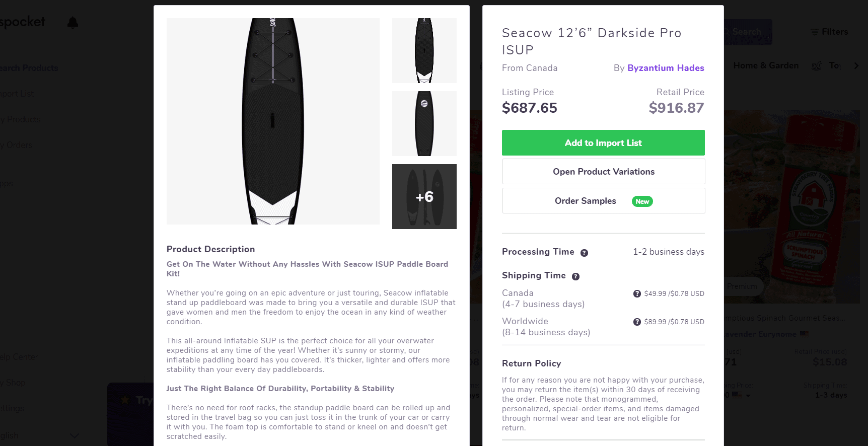This screenshot has width=868, height=446.
Task: Click Order Samples
Action: [x=585, y=200]
